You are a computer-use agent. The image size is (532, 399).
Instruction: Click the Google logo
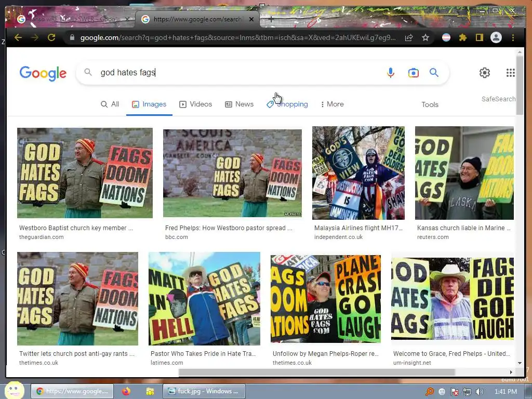tap(43, 73)
